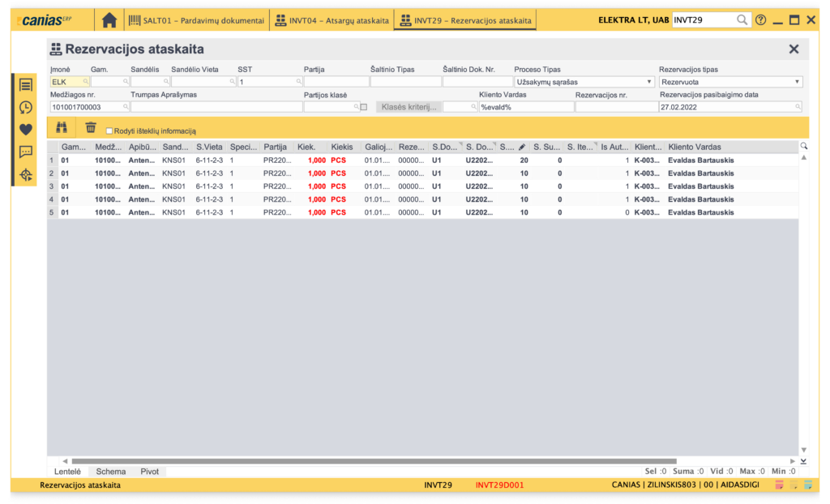Open the history clock sidebar icon
830x504 pixels.
coord(26,108)
